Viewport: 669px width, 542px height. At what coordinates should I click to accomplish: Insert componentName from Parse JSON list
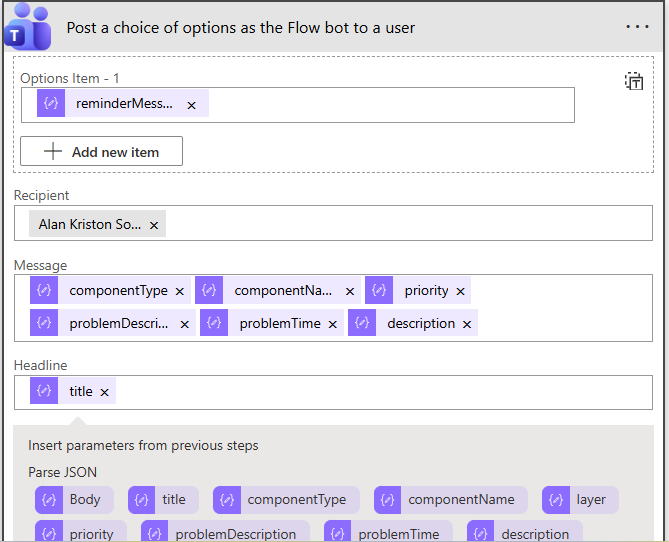pos(451,500)
